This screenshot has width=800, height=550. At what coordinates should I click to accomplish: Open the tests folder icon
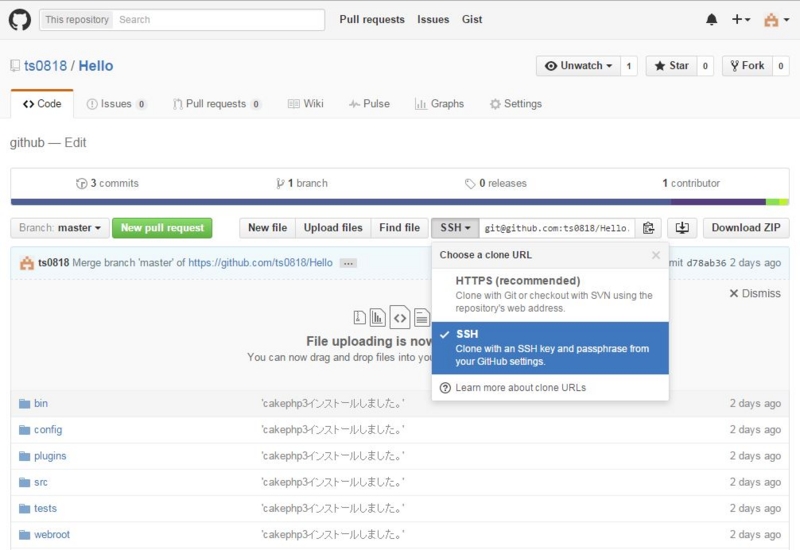[x=24, y=509]
